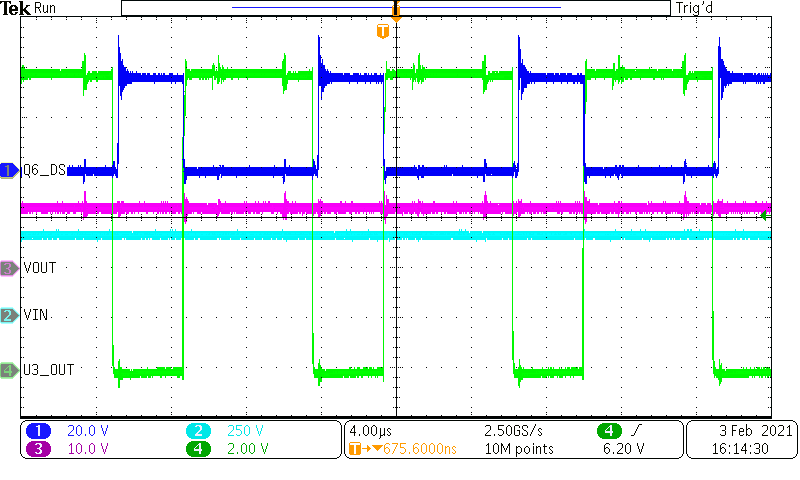Viewport: 800px width, 480px height.
Task: Click trigger level arrow on right graticule edge
Action: point(765,215)
